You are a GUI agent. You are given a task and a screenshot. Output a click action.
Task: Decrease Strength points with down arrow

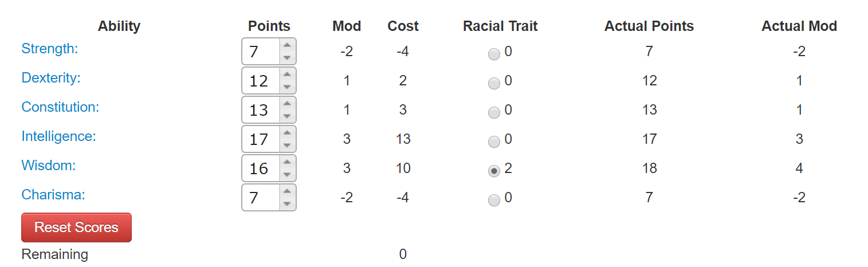[286, 58]
